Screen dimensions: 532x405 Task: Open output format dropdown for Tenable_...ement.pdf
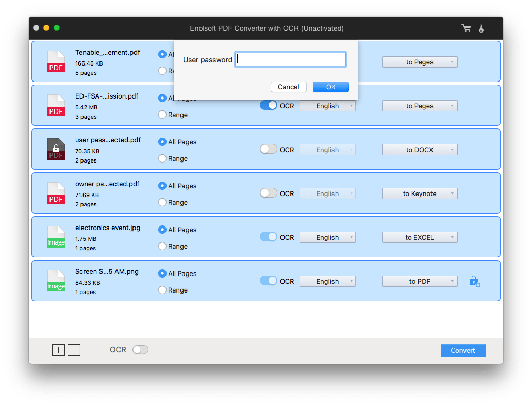420,62
